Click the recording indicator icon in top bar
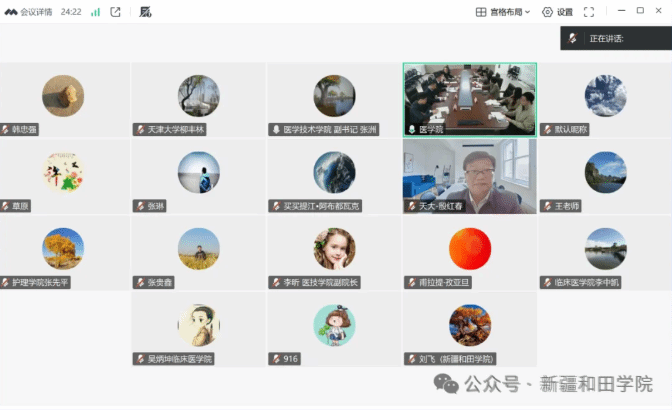Screen dimensions: 672x410 click(x=145, y=12)
